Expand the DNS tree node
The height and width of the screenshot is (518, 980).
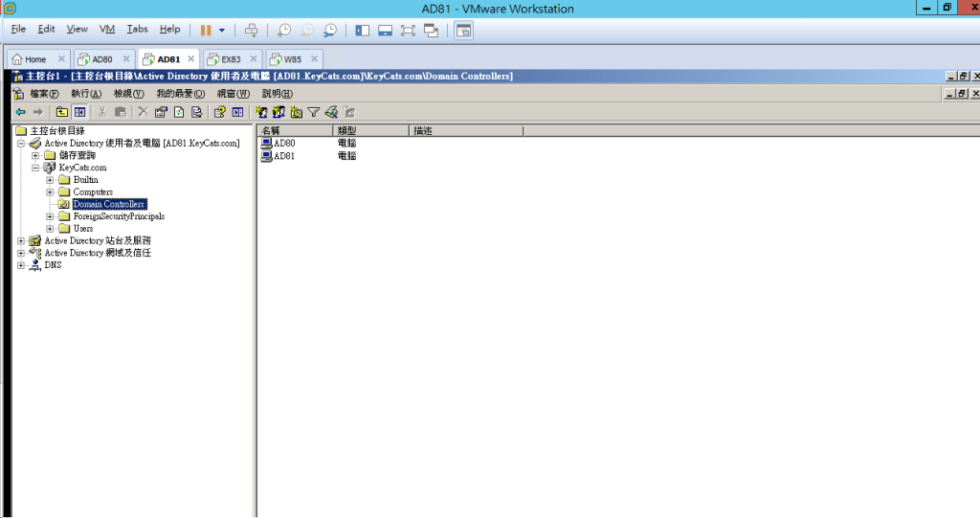point(21,265)
